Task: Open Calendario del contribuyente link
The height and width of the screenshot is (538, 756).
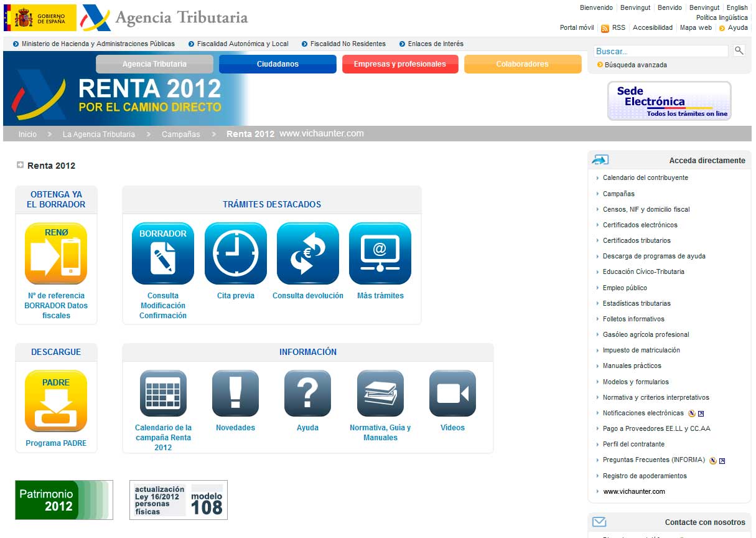Action: click(x=645, y=177)
